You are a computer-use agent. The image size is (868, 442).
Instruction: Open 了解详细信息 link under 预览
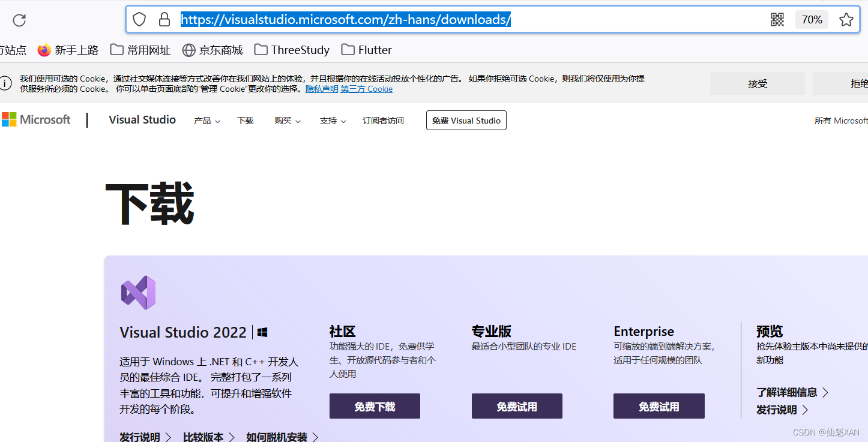pos(792,392)
